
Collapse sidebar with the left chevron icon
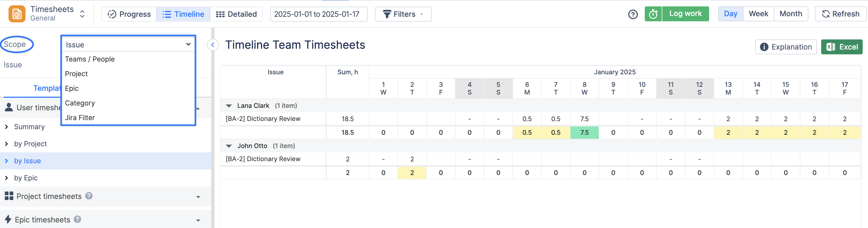tap(213, 44)
